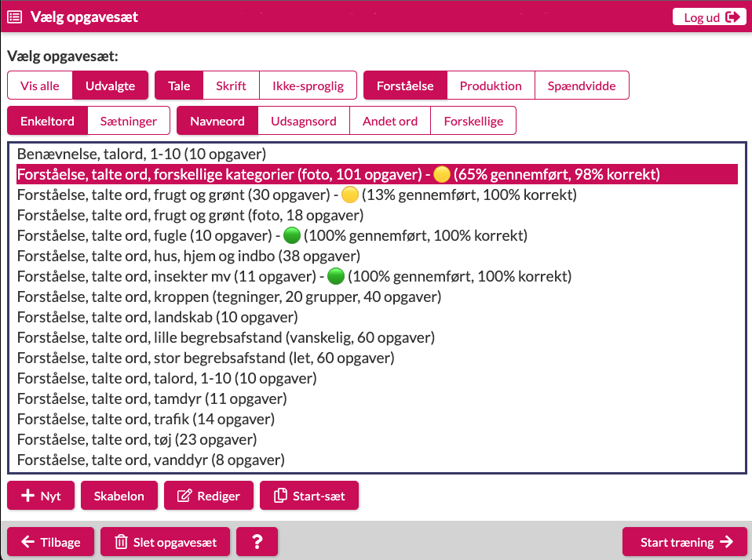Screen dimensions: 752x560
Task: Click the help question mark button
Action: point(257,542)
